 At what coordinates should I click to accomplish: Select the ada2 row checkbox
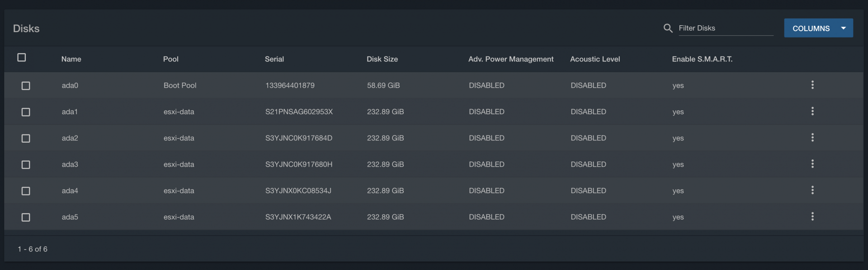[26, 138]
